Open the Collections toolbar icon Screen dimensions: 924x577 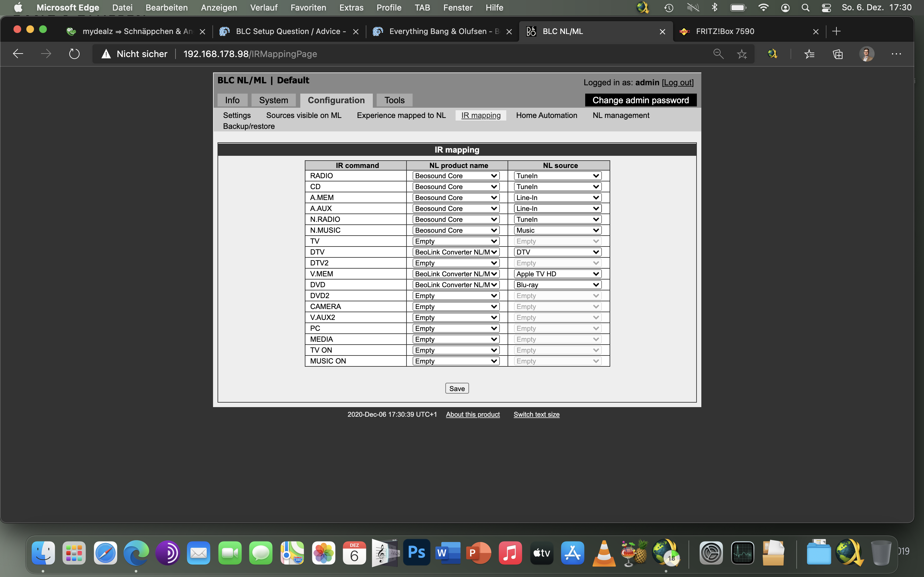pos(838,54)
